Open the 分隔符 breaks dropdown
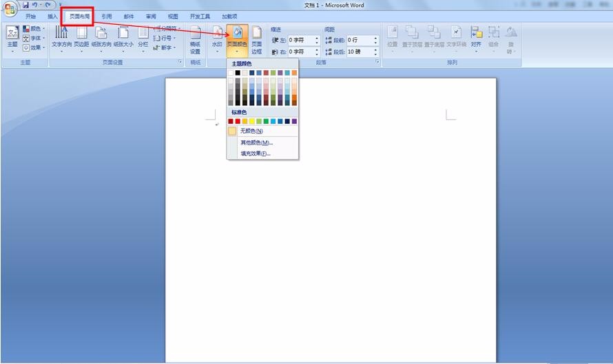 click(167, 29)
